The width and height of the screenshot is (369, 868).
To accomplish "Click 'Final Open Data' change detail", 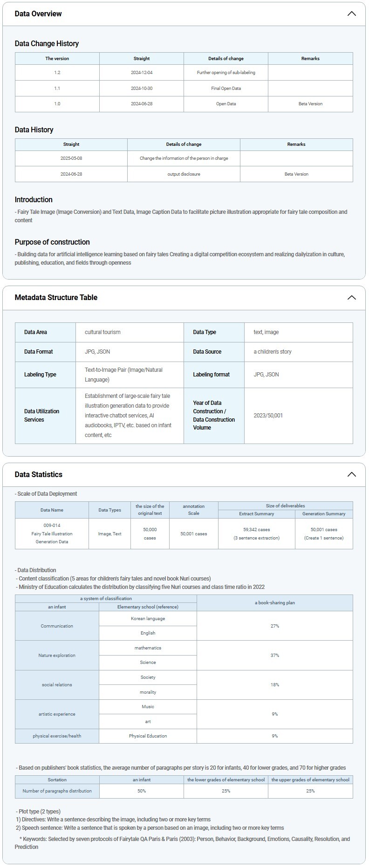I will pyautogui.click(x=226, y=88).
